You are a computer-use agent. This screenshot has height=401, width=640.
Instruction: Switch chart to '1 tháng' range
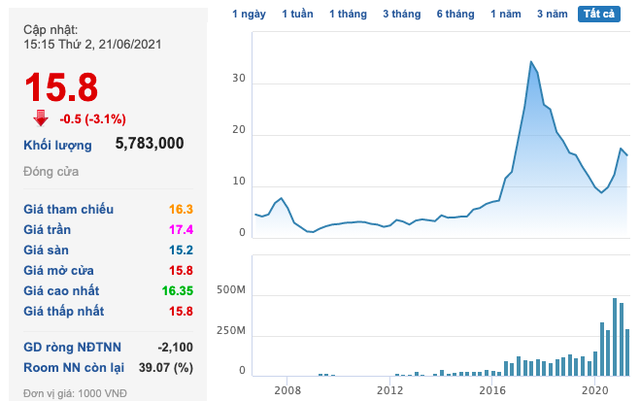click(348, 14)
